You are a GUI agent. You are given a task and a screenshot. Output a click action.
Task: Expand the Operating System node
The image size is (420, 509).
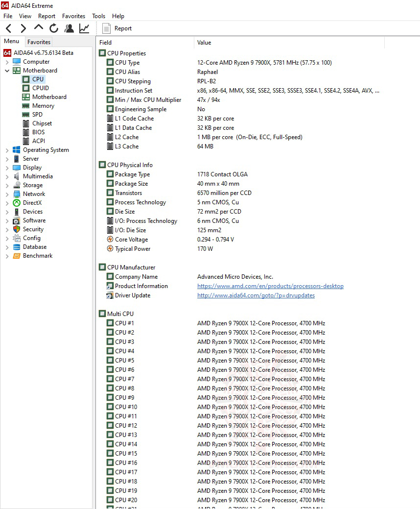click(7, 150)
